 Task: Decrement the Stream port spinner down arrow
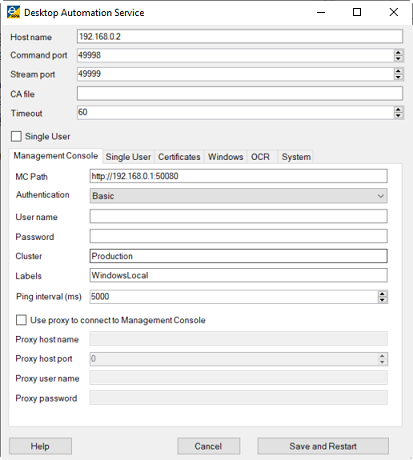tap(398, 77)
